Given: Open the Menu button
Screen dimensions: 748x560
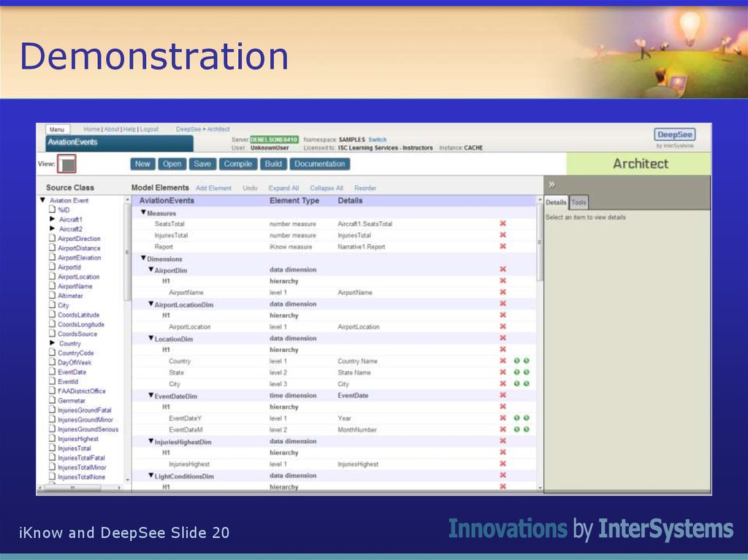Looking at the screenshot, I should 57,129.
